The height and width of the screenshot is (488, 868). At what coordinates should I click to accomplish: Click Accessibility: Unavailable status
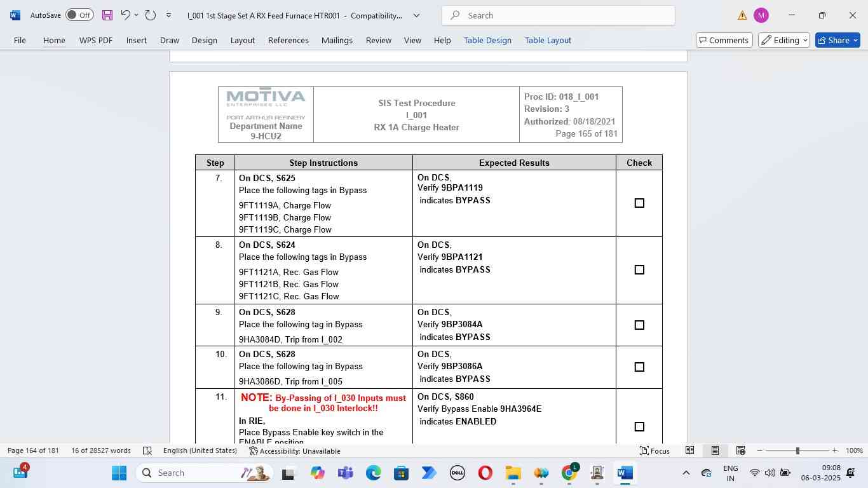click(x=295, y=451)
